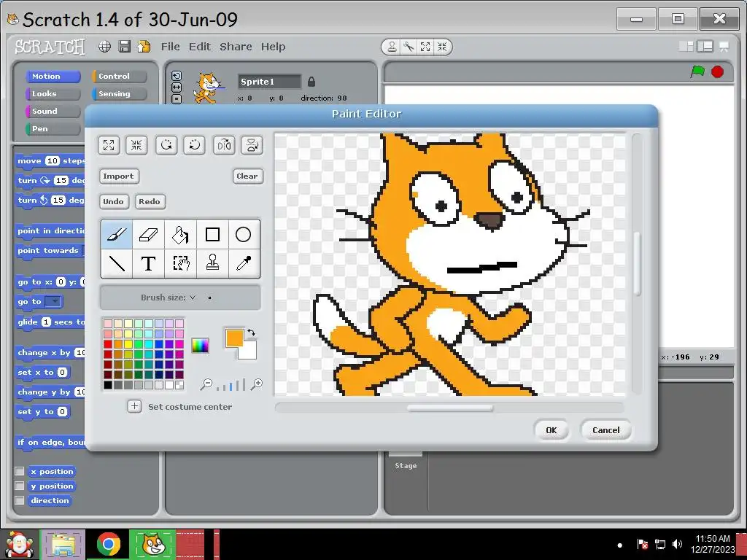
Task: Click the share project icon
Action: point(144,46)
